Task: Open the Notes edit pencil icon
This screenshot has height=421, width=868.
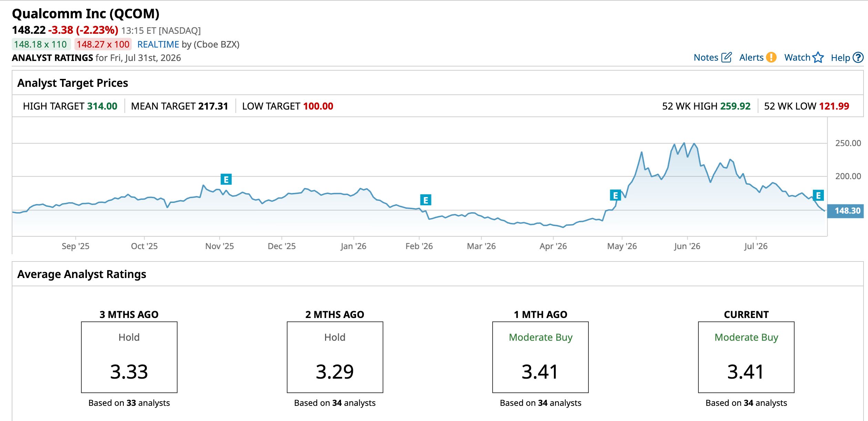Action: [x=726, y=58]
